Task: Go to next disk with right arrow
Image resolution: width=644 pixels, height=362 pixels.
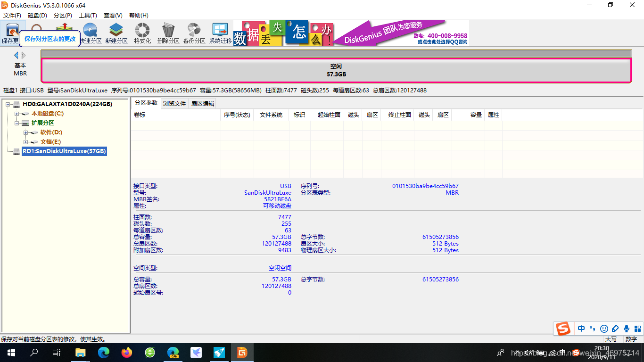Action: coord(24,56)
